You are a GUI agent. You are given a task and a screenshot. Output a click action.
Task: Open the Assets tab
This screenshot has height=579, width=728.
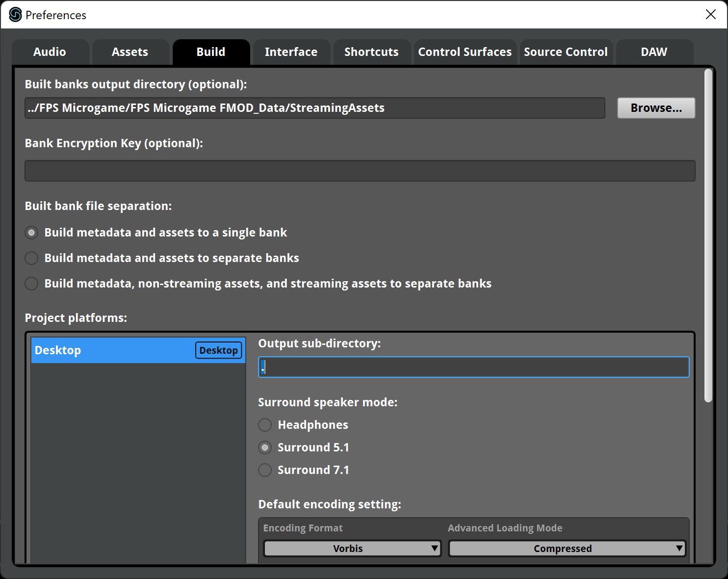(130, 52)
